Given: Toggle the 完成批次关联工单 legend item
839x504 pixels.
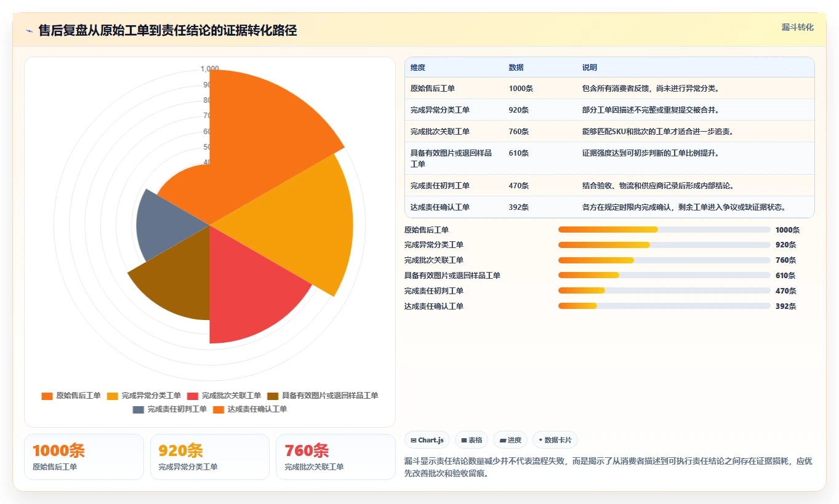Looking at the screenshot, I should pos(224,396).
